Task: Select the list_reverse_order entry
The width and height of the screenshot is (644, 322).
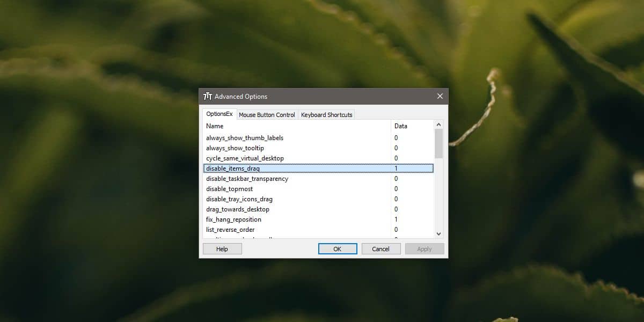Action: 318,230
